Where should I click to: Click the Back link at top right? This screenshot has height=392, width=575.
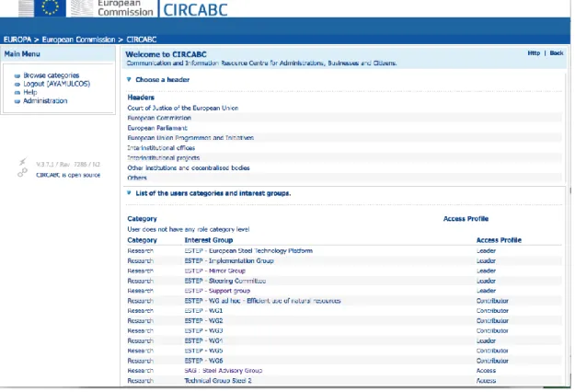click(x=557, y=53)
